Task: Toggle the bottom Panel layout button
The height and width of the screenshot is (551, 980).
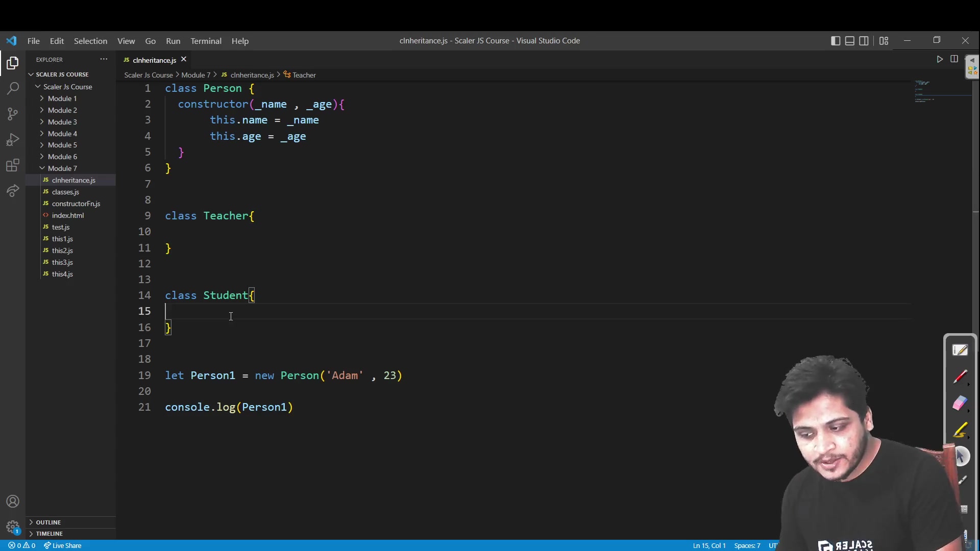Action: point(850,41)
